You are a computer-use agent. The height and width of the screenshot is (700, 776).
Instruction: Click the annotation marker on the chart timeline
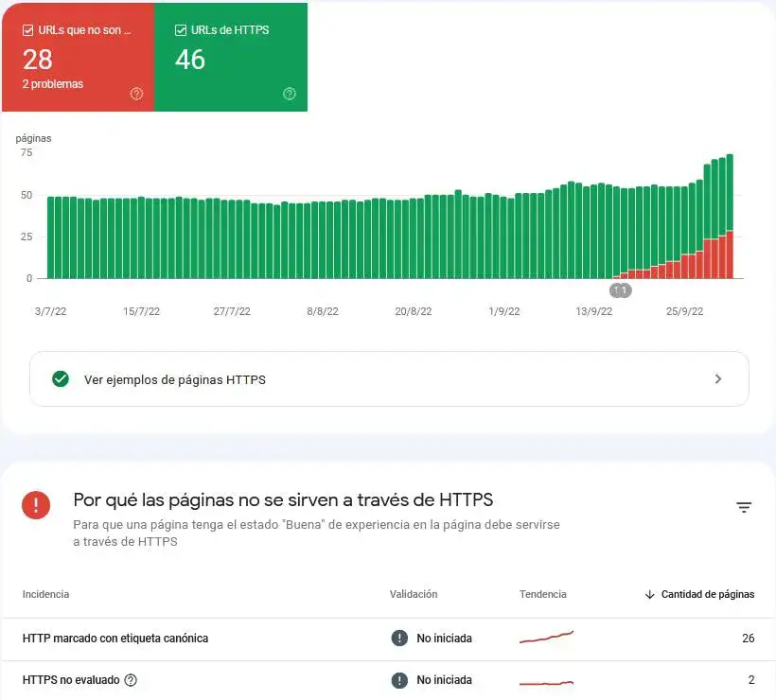pyautogui.click(x=620, y=290)
